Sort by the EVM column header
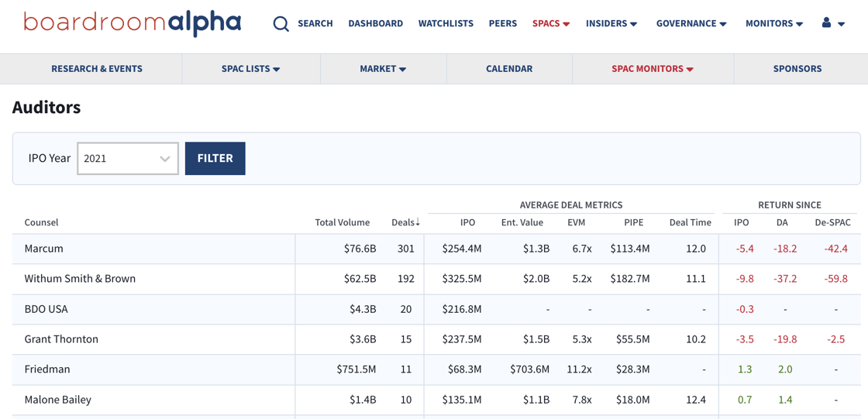This screenshot has height=419, width=868. coord(576,222)
